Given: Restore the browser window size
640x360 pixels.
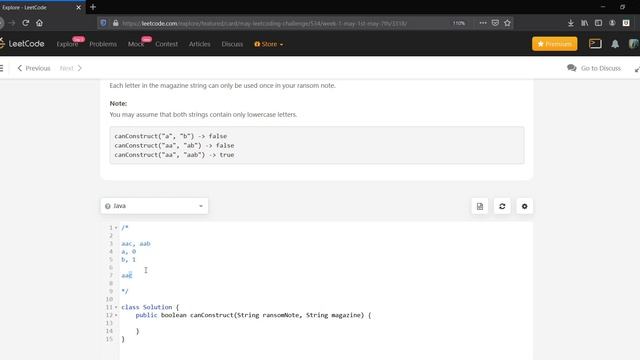Looking at the screenshot, I should (x=622, y=7).
